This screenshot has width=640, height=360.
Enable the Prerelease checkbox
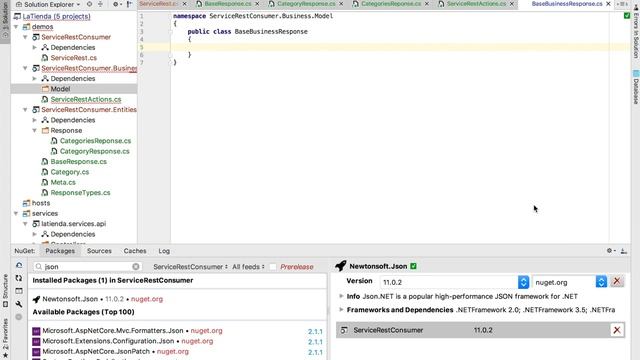(273, 267)
